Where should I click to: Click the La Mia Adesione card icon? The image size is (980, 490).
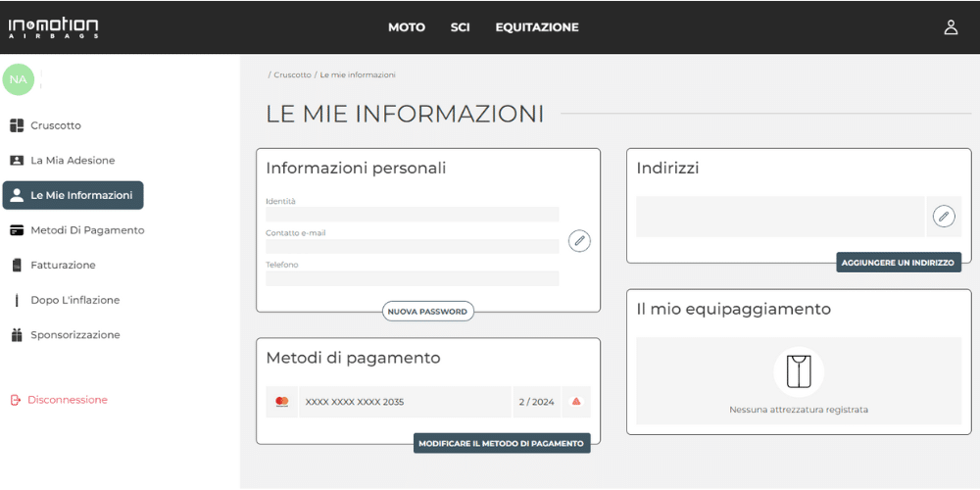[x=17, y=161]
